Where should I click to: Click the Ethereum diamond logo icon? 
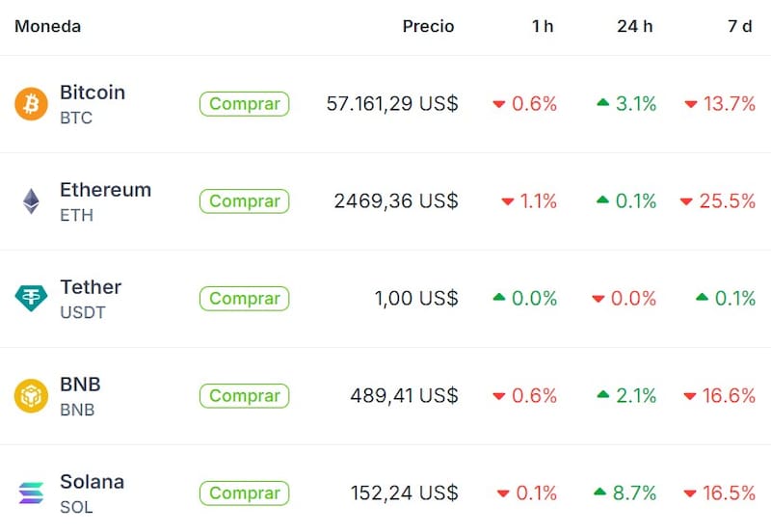pyautogui.click(x=31, y=201)
